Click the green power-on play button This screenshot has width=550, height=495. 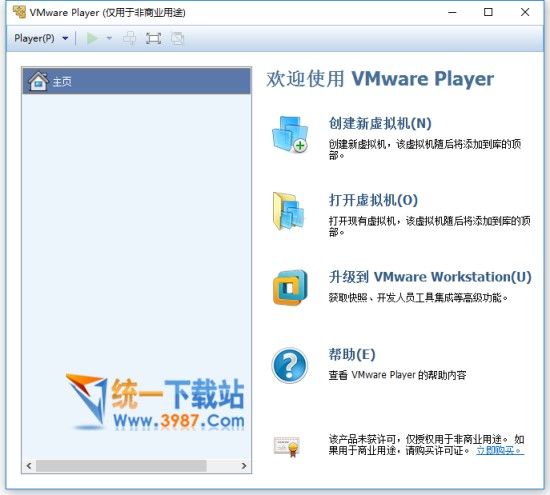pyautogui.click(x=92, y=38)
